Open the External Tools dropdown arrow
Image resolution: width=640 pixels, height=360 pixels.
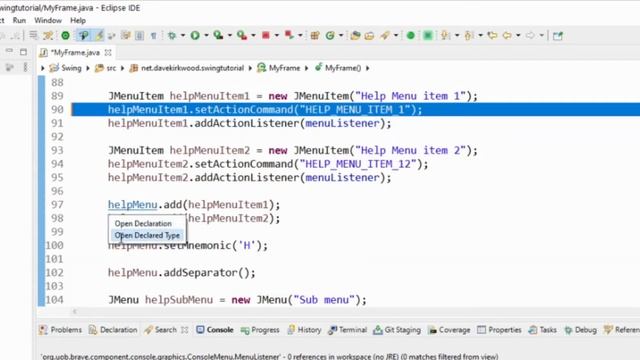[253, 36]
